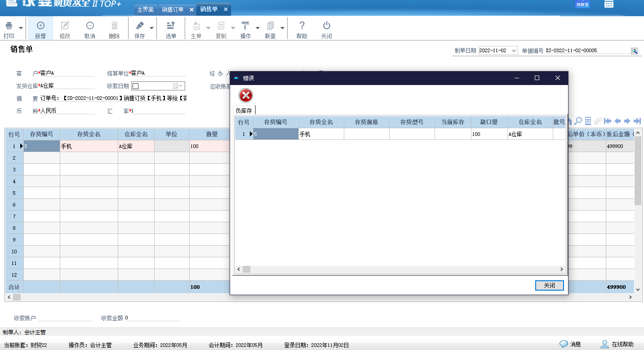Click the 摘要 text field
The width and height of the screenshot is (644, 350).
tap(113, 98)
